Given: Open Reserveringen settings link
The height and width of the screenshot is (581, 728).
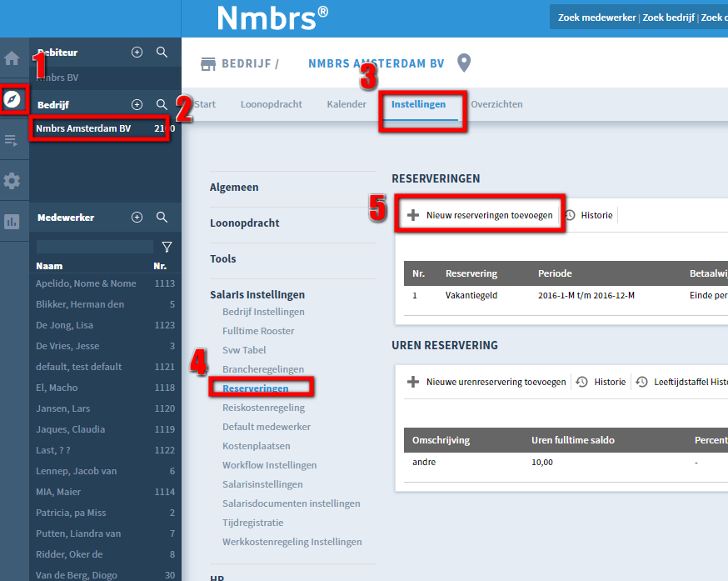Looking at the screenshot, I should coord(256,388).
